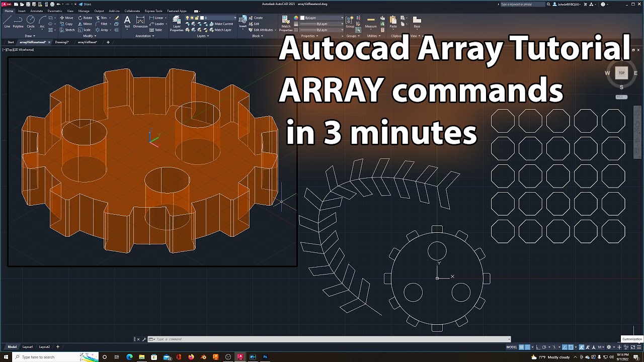Expand the Groups panel
The width and height of the screenshot is (644, 362).
click(x=352, y=36)
